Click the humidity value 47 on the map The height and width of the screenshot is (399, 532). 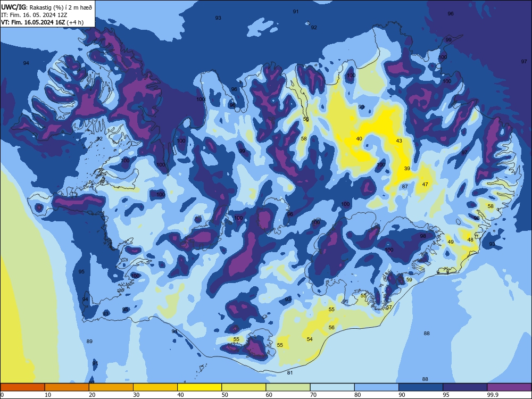[425, 184]
